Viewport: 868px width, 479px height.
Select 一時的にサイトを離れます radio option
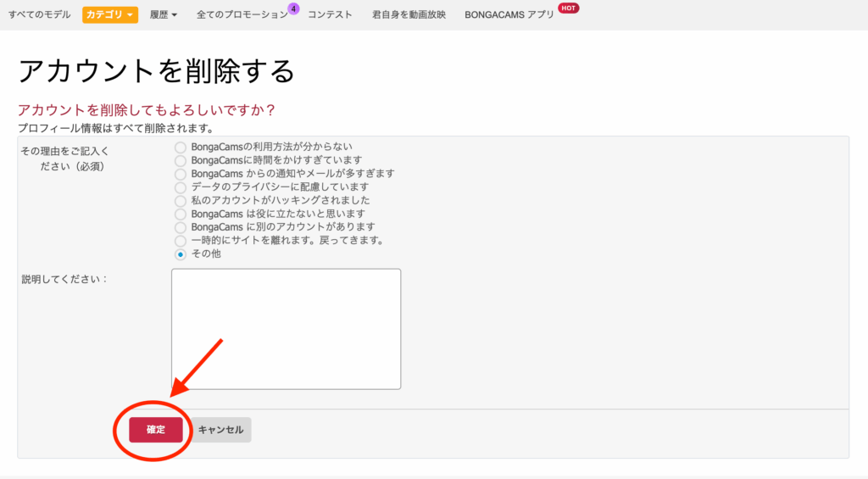tap(181, 241)
